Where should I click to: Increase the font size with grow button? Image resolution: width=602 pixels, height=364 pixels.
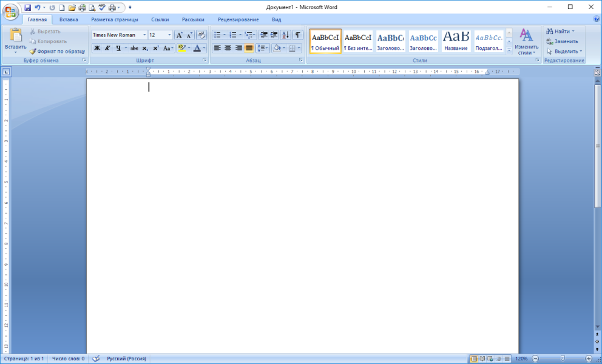(x=179, y=35)
